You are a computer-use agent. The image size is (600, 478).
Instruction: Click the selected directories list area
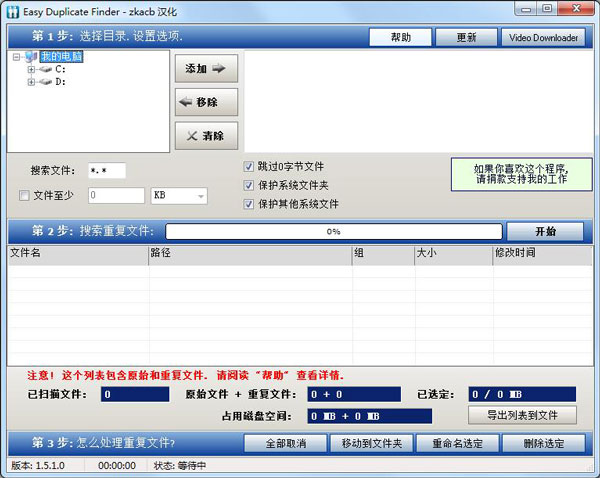(x=419, y=101)
